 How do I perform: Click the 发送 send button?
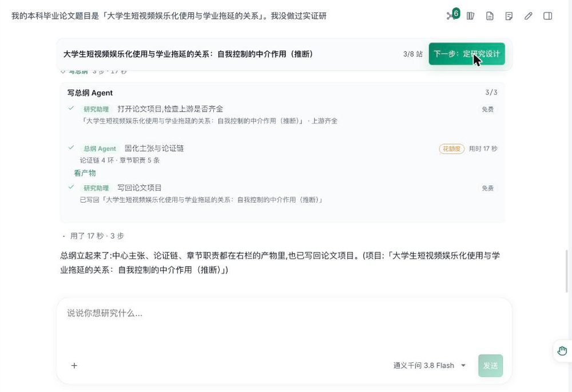pos(490,365)
